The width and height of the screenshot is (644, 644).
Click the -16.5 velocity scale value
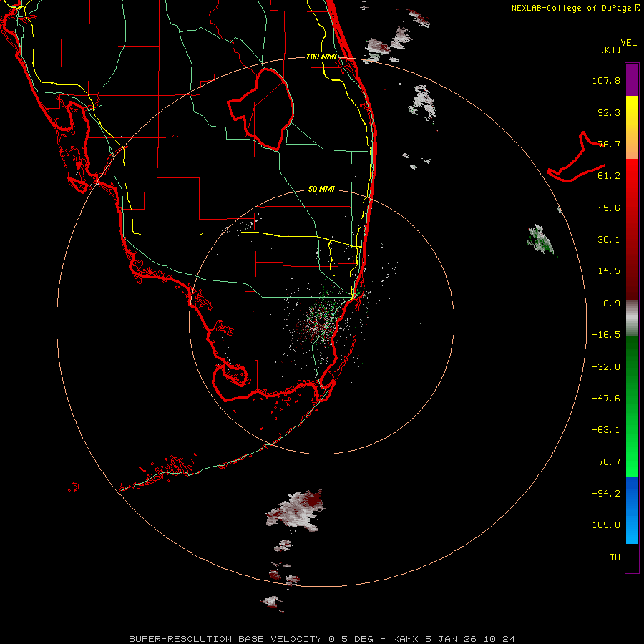[x=606, y=335]
